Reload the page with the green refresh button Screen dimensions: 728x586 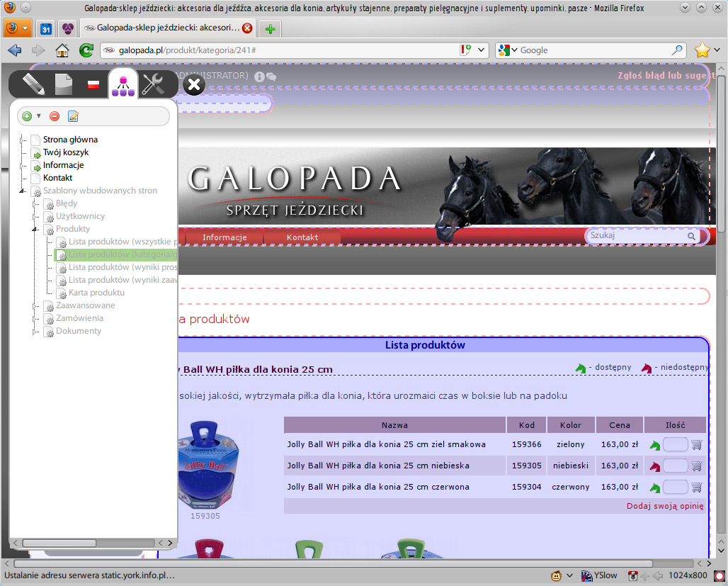click(86, 50)
